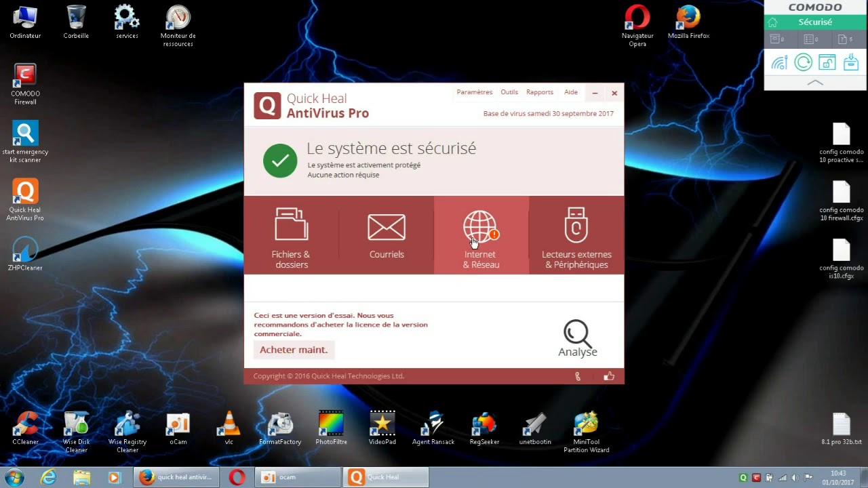868x488 pixels.
Task: Click Comodo widget network traffic icon
Action: pyautogui.click(x=779, y=63)
